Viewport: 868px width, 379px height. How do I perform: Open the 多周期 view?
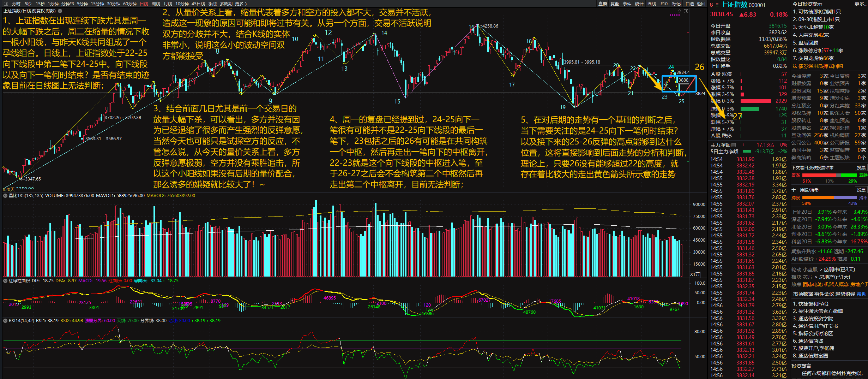click(x=226, y=4)
